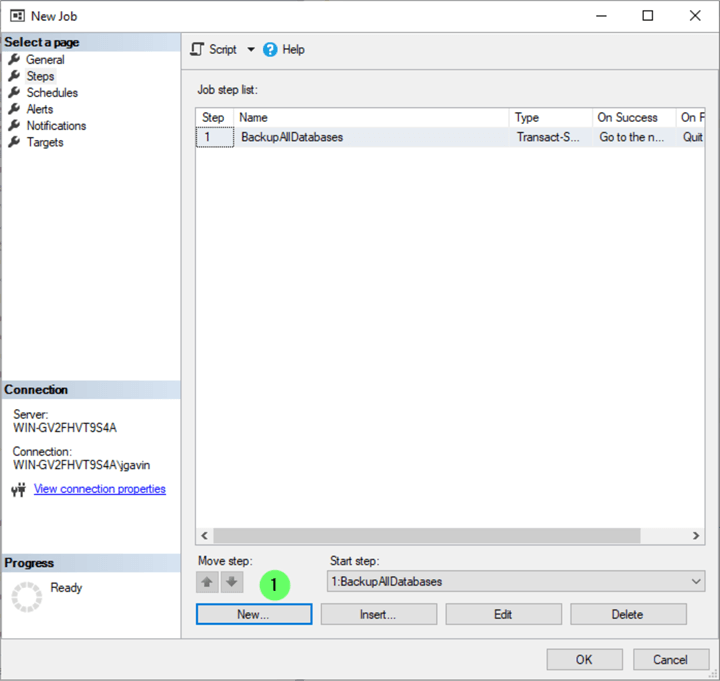Sort by the Name column header

(371, 118)
